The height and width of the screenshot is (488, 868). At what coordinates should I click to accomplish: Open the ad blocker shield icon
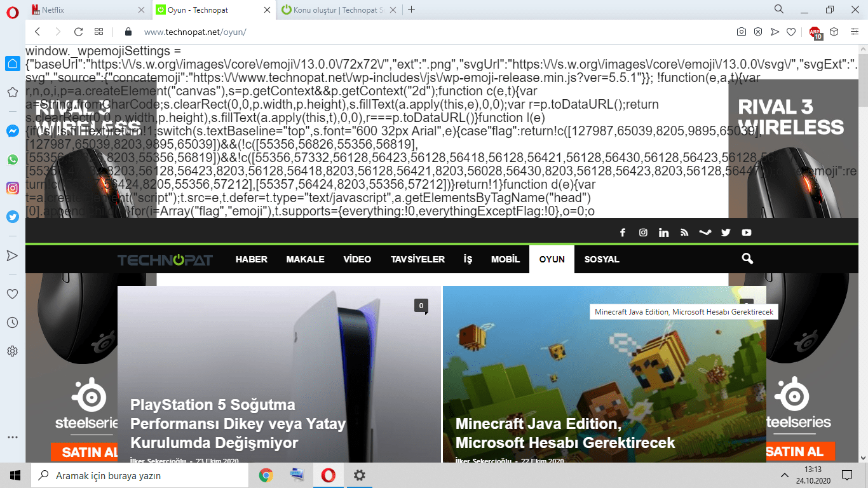pos(758,32)
